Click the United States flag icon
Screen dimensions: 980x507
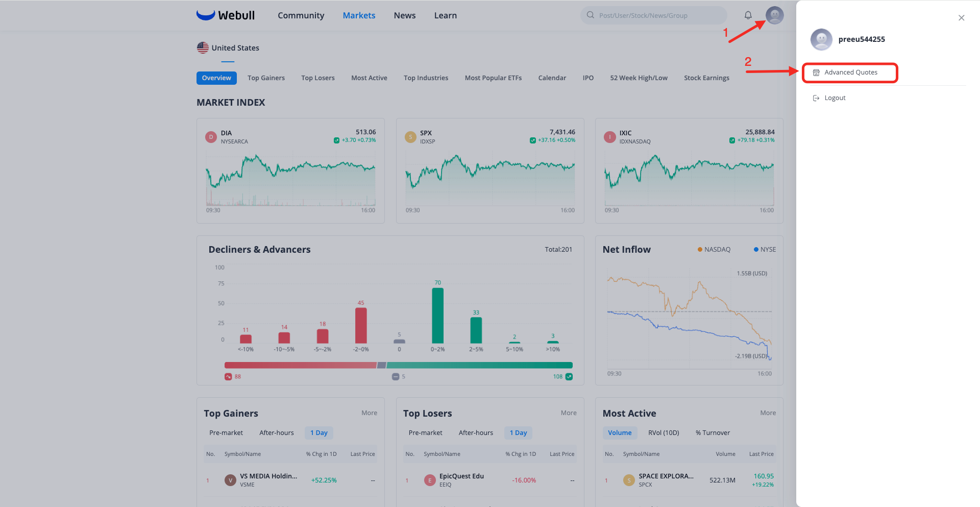203,47
